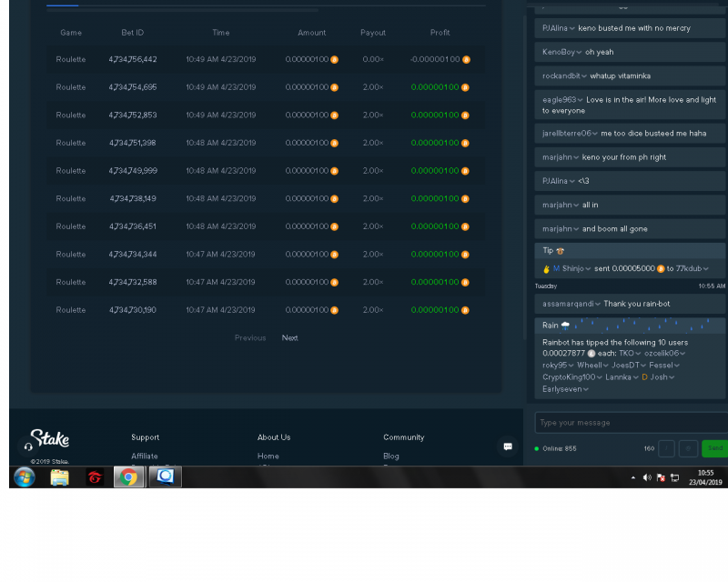Click the litecoin icon in Rainbot message
The width and height of the screenshot is (728, 582).
(x=591, y=354)
